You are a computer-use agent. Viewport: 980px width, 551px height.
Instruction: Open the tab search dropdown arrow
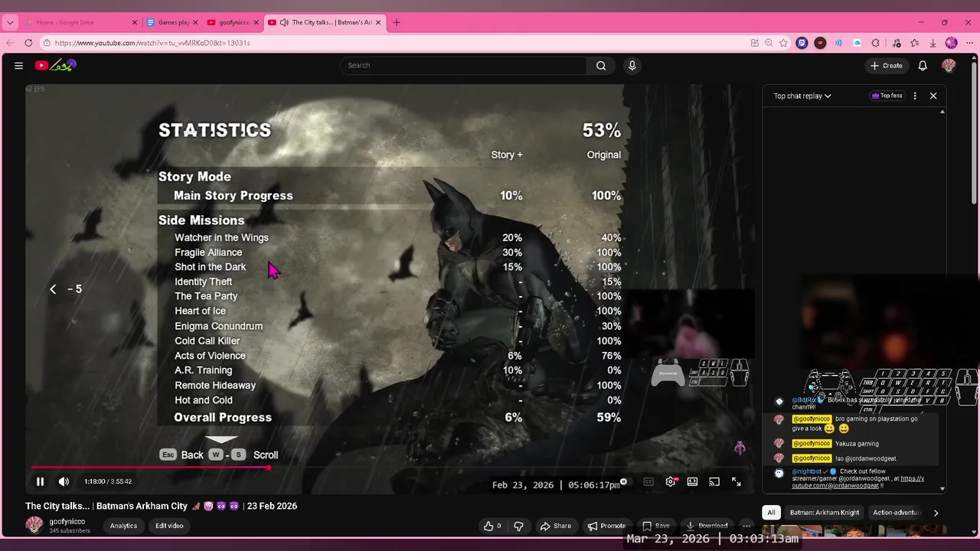[10, 22]
